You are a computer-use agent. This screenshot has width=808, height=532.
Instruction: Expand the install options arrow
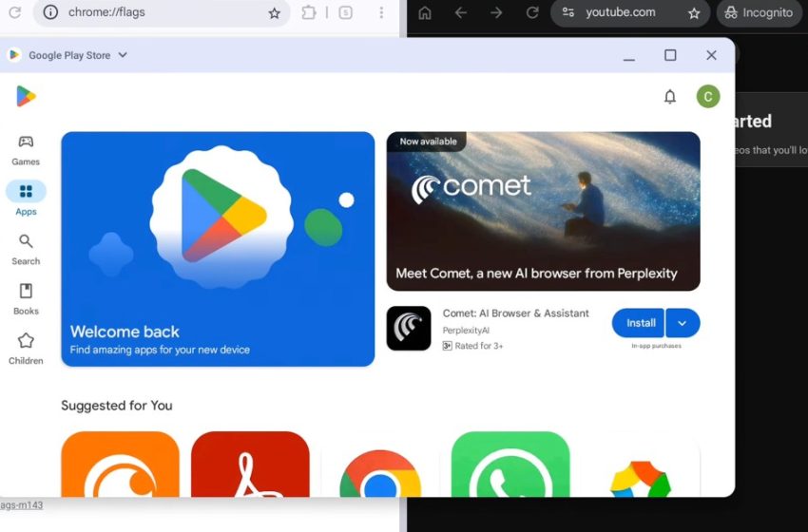pyautogui.click(x=683, y=323)
